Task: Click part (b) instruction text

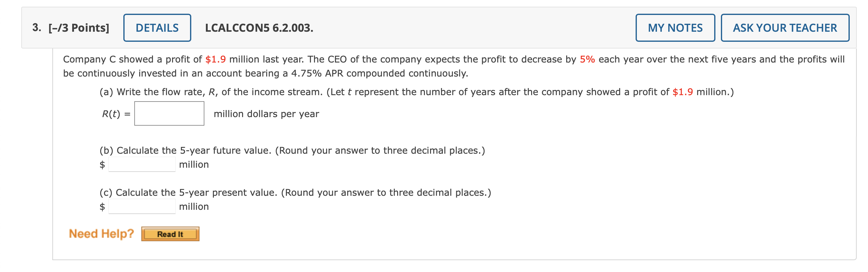Action: 292,150
